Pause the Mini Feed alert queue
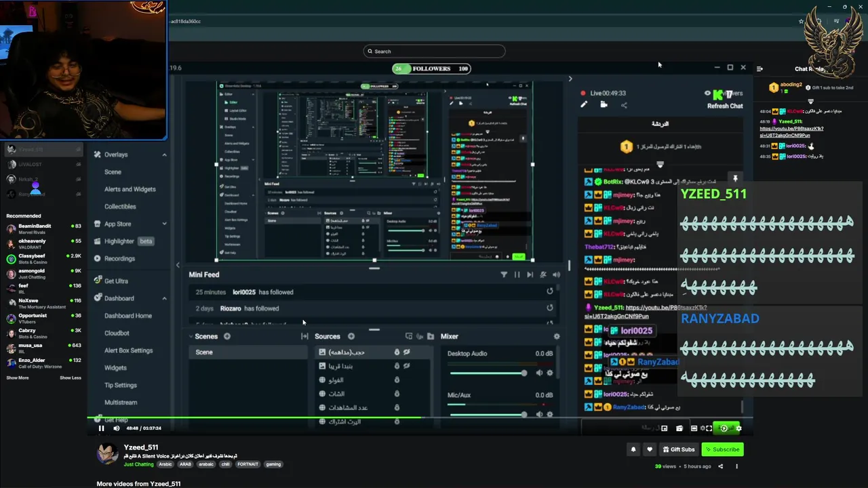 517,274
